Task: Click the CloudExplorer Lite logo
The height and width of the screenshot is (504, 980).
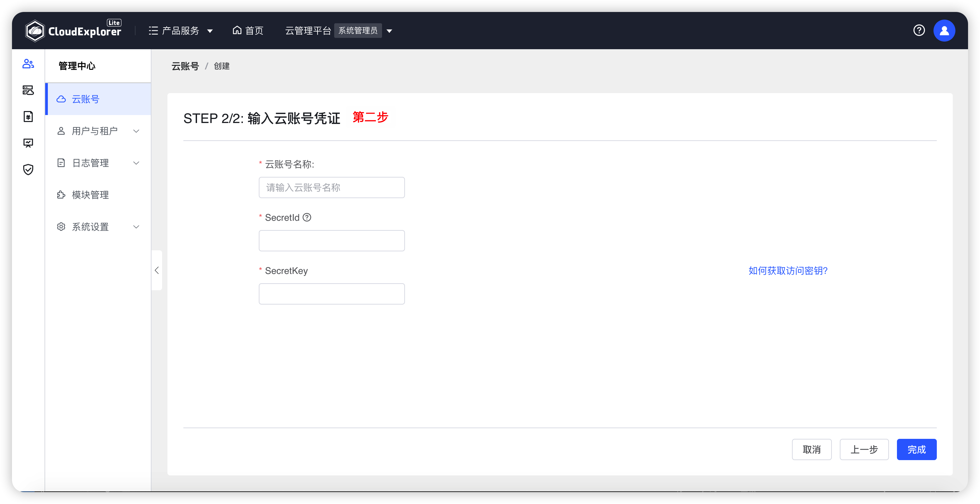Action: (73, 31)
